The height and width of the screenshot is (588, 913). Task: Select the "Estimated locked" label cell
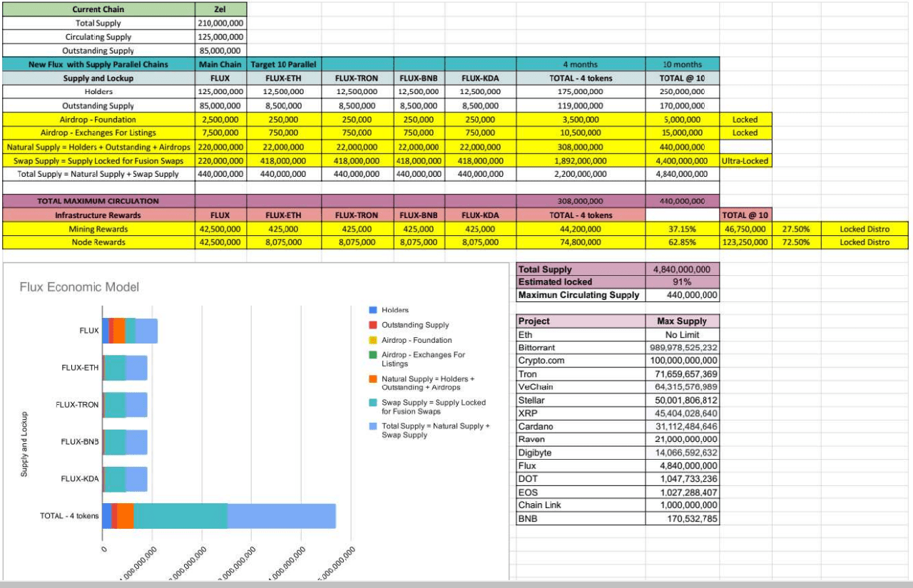(581, 282)
